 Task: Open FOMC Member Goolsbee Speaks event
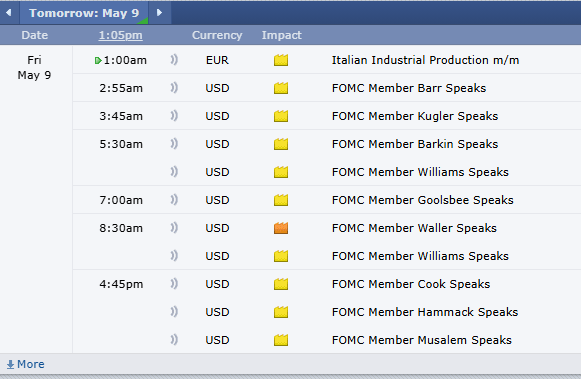[x=422, y=200]
